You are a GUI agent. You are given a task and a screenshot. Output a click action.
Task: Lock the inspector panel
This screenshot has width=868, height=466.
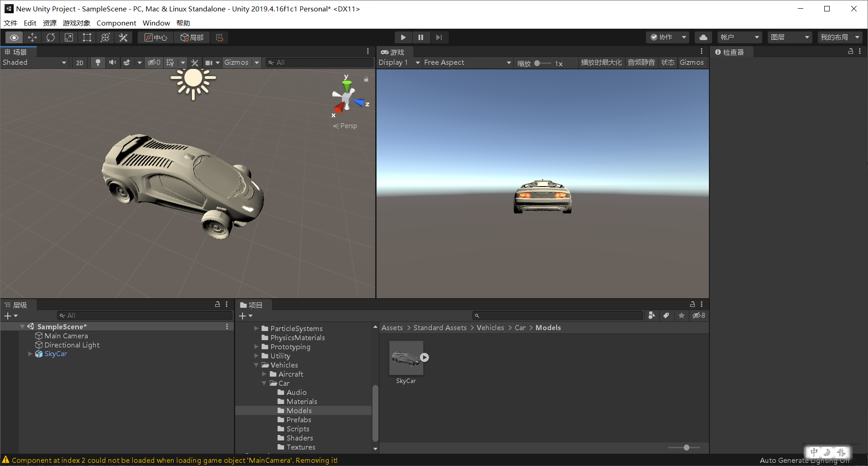[851, 52]
